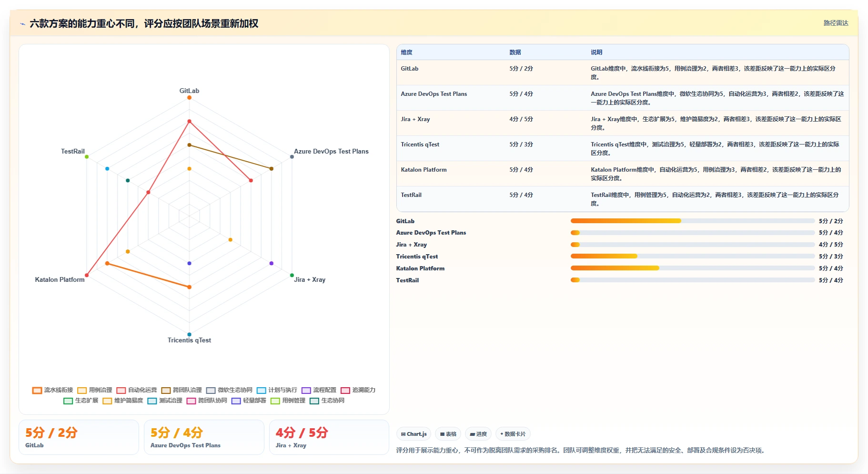
Task: Click the GitLab description text in table
Action: click(x=713, y=73)
